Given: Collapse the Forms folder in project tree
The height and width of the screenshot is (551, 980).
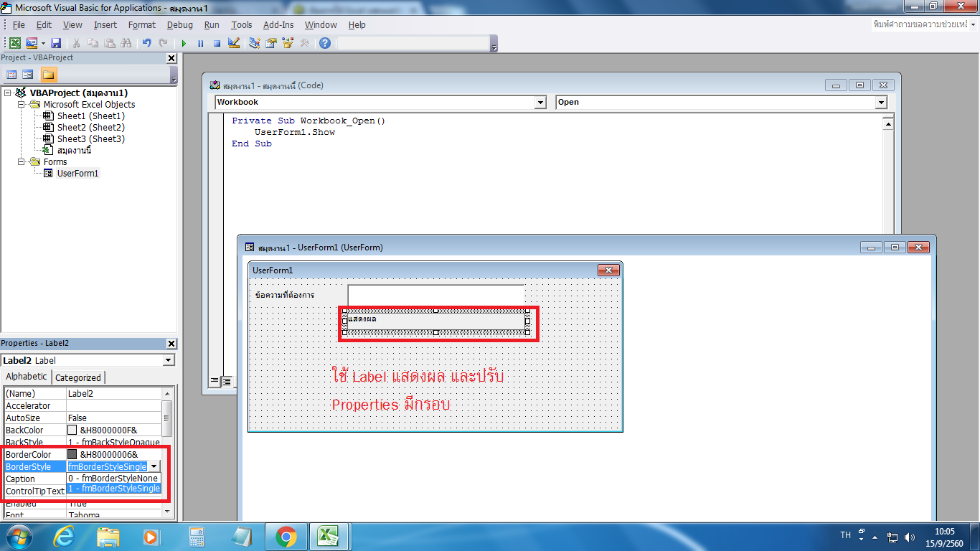Looking at the screenshot, I should coord(22,162).
